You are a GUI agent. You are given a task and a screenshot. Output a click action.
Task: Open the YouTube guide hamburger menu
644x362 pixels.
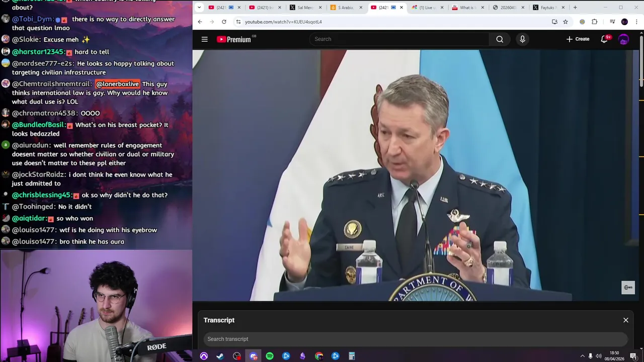(x=204, y=39)
